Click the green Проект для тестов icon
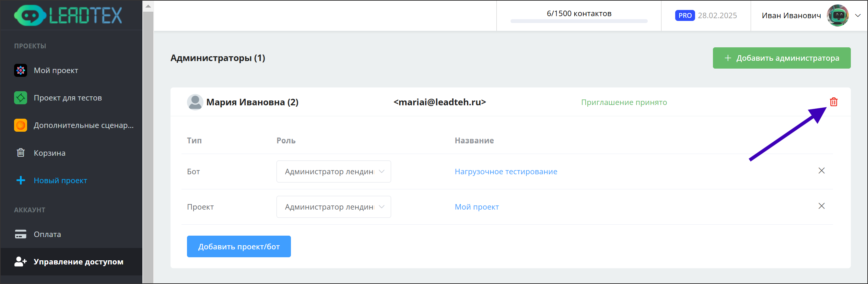 coord(21,98)
